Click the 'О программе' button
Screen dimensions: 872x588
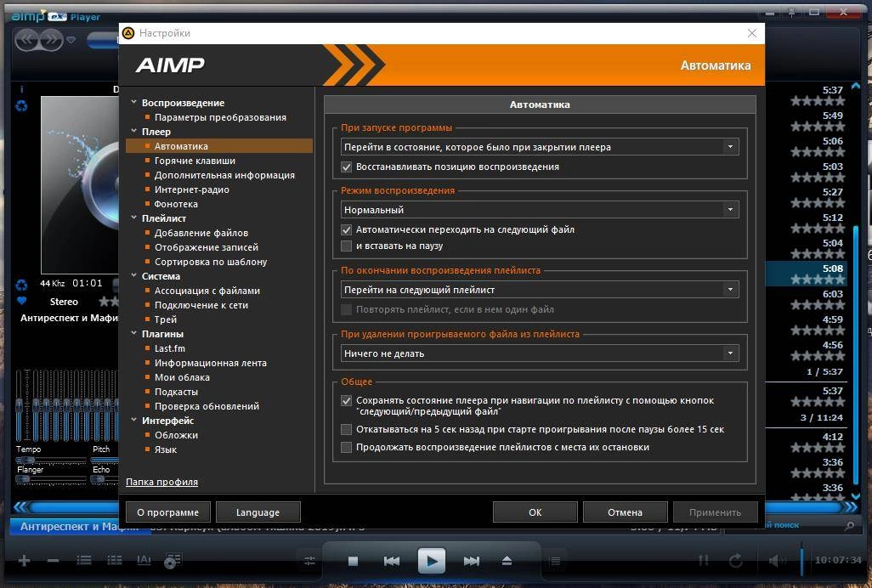(168, 512)
